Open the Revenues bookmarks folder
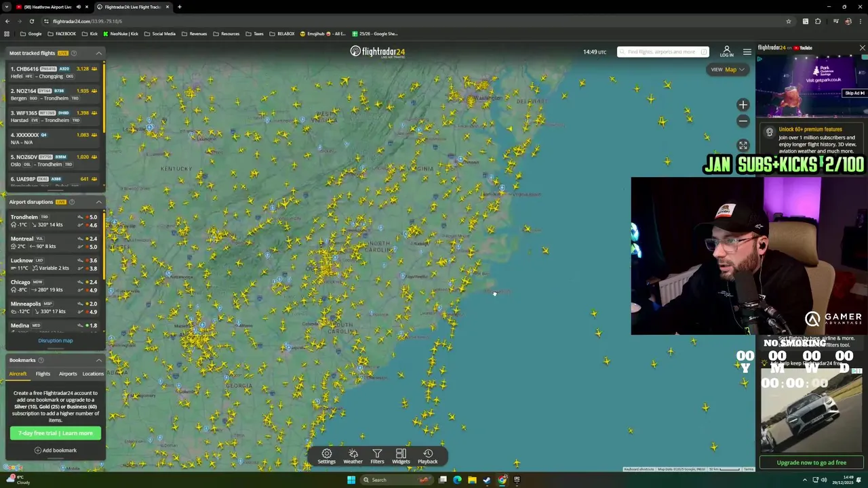Viewport: 868px width, 488px height. tap(195, 33)
